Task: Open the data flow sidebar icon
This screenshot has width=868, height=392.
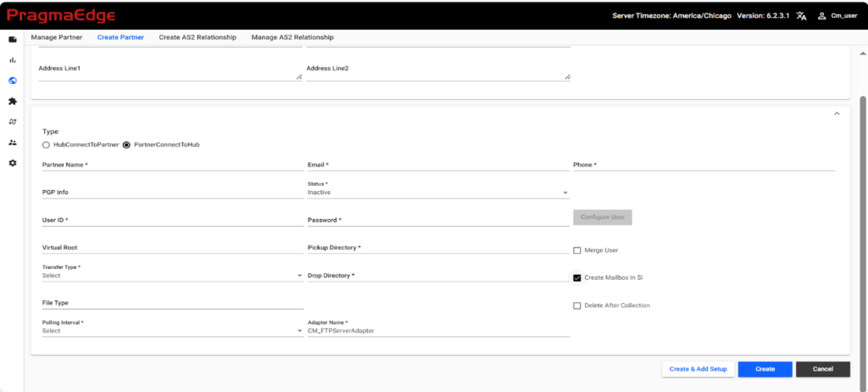Action: point(12,121)
